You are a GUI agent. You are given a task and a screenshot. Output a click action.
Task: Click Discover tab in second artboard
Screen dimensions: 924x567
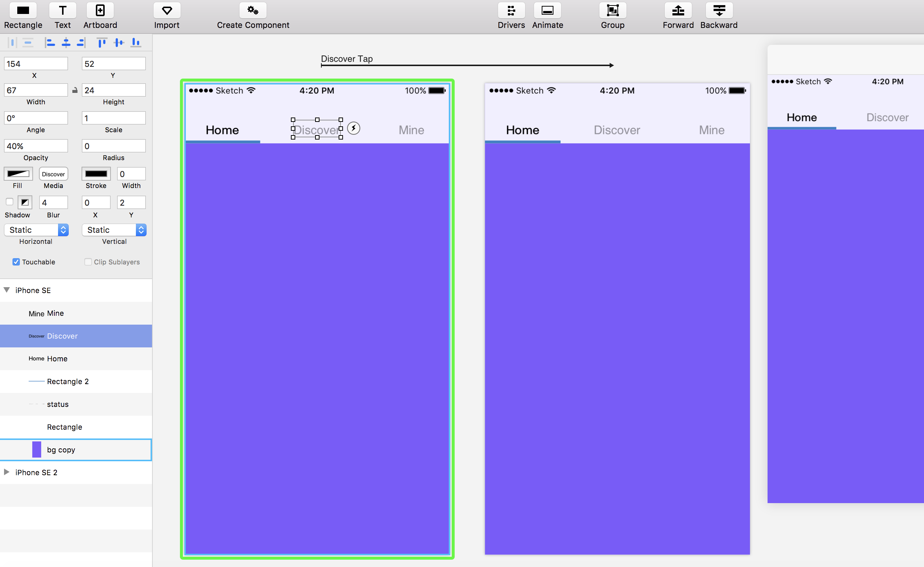click(x=617, y=130)
